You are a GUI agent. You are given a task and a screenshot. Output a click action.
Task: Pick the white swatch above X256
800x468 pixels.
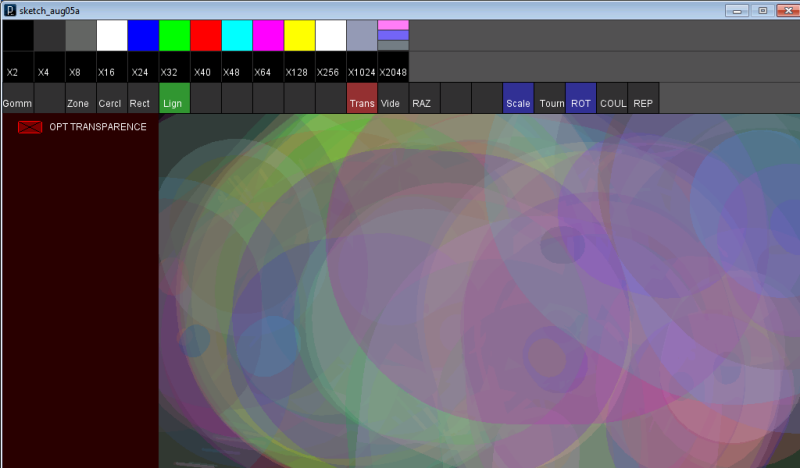tap(331, 36)
